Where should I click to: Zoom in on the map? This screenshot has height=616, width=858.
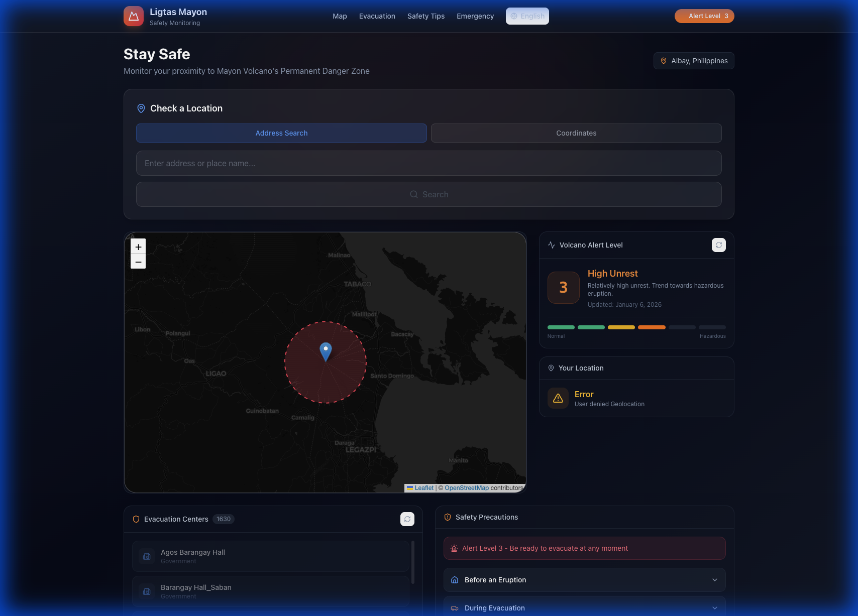[x=138, y=247]
